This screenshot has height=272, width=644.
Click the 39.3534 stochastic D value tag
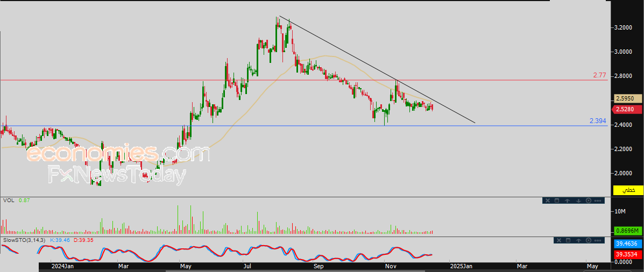628,254
